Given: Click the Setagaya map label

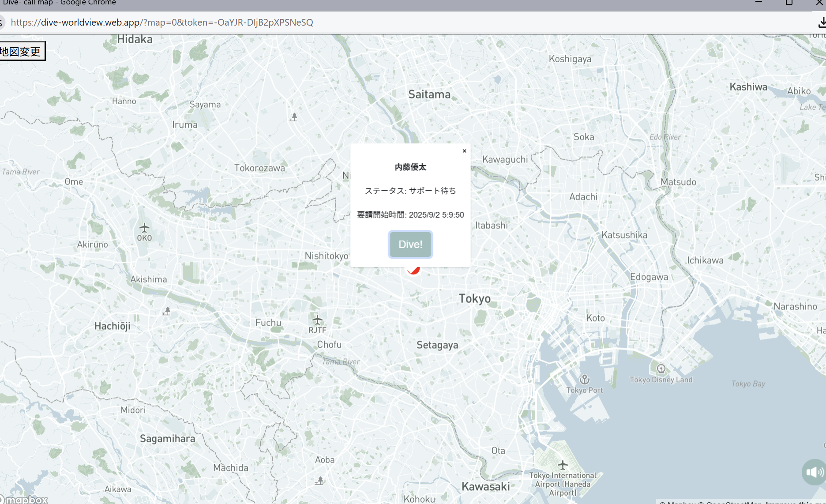Looking at the screenshot, I should [437, 345].
